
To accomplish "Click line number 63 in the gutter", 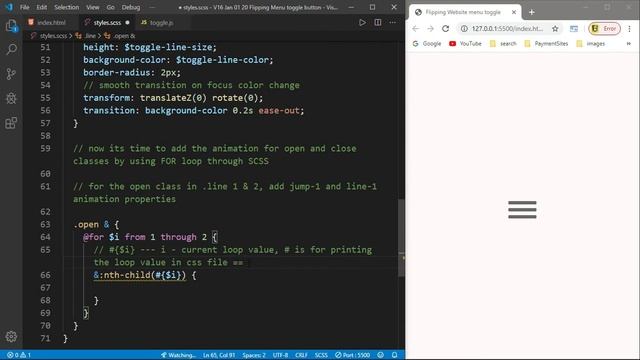I will click(45, 224).
